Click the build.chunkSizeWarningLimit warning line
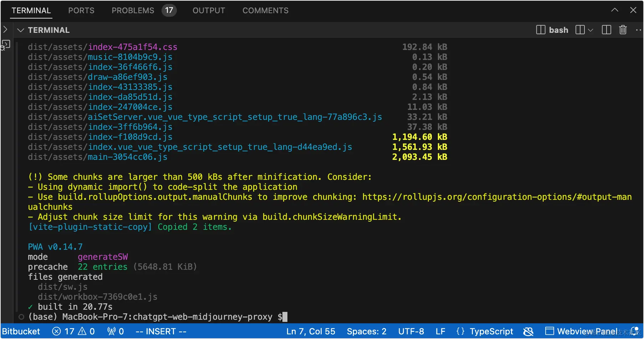 [215, 217]
